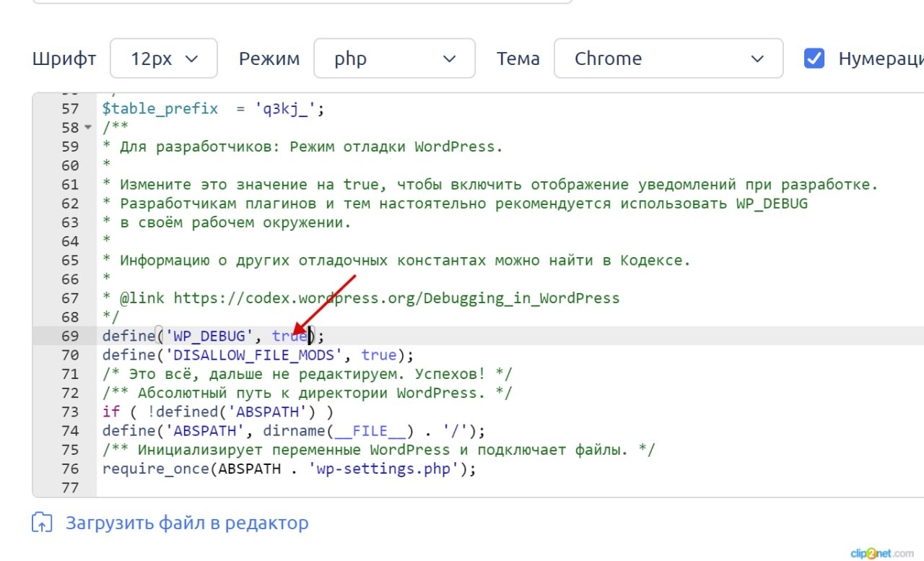Screen dimensions: 924x561
Task: Toggle the Нумерация line numbering checkbox
Action: pyautogui.click(x=814, y=58)
